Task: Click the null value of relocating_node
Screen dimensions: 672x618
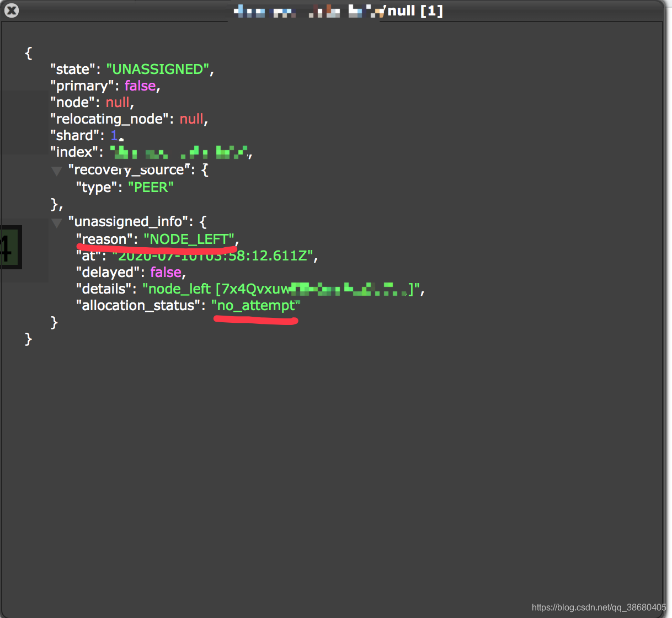Action: click(x=191, y=119)
